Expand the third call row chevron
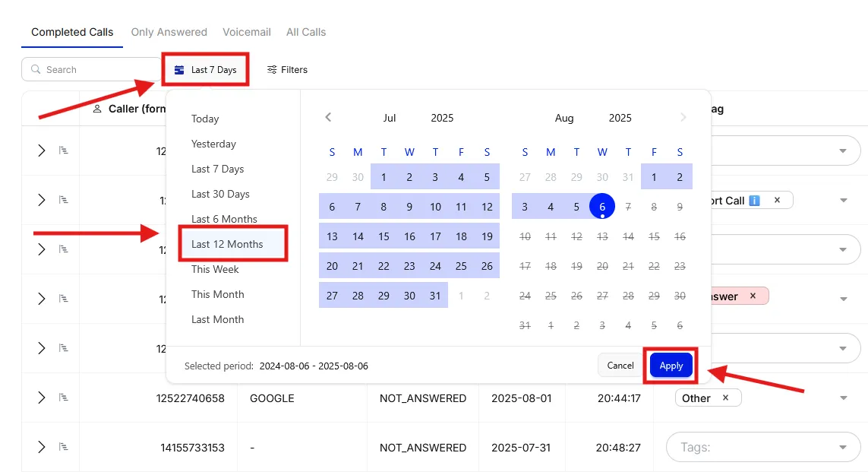Image resolution: width=868 pixels, height=472 pixels. [41, 249]
